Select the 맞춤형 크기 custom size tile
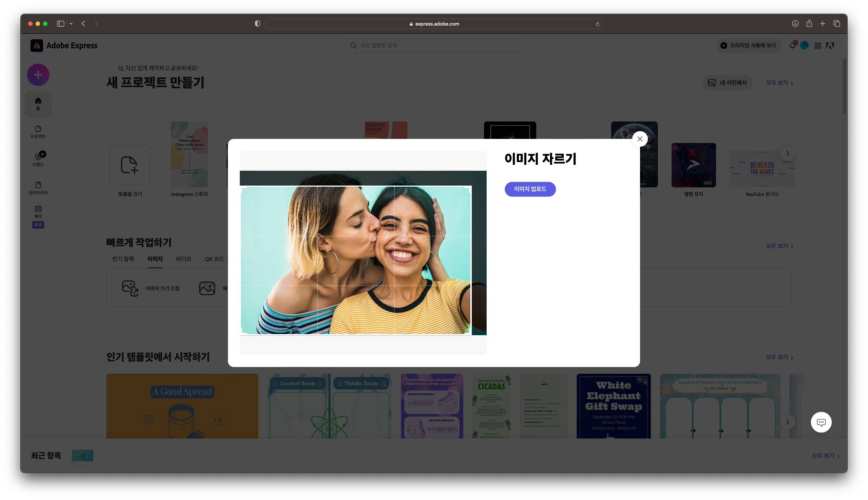This screenshot has height=500, width=868. click(x=130, y=165)
